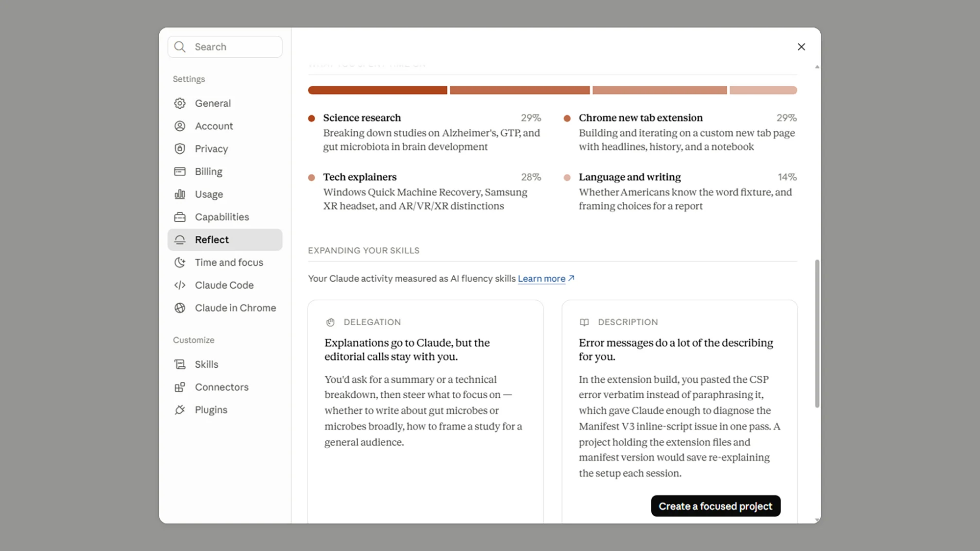Click the Science research bar segment
Screen dimensions: 980x551
(377, 90)
